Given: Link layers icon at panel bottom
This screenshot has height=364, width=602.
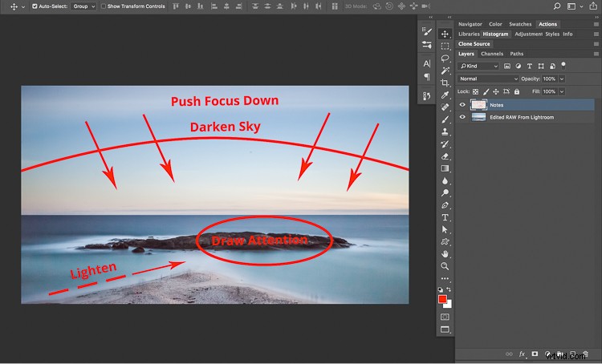Looking at the screenshot, I should point(509,354).
